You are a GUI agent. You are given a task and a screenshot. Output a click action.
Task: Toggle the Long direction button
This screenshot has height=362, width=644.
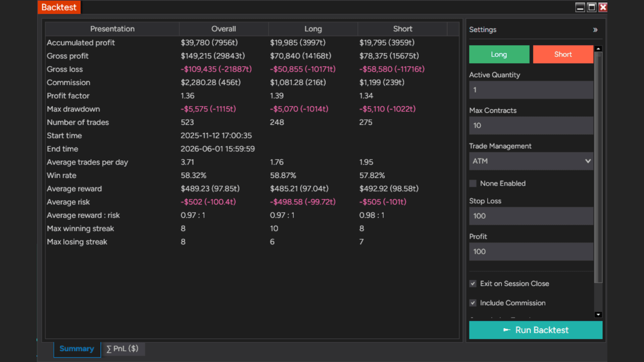click(499, 54)
